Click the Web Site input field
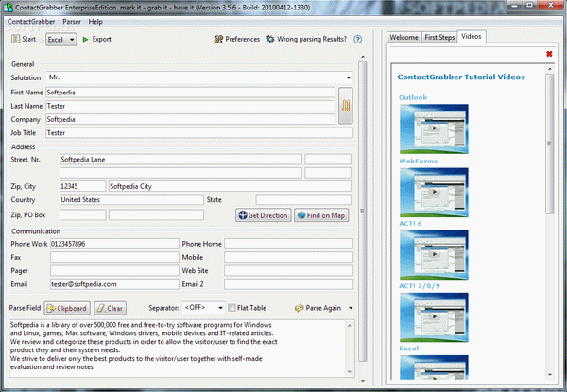 [288, 270]
